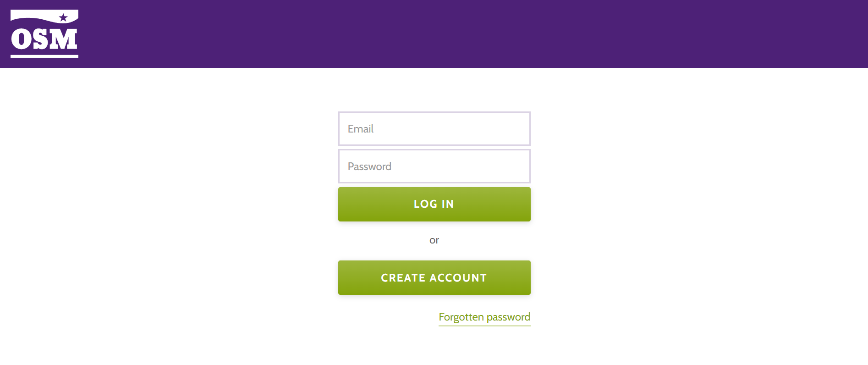The height and width of the screenshot is (365, 868).
Task: Click the Password placeholder text
Action: point(369,166)
